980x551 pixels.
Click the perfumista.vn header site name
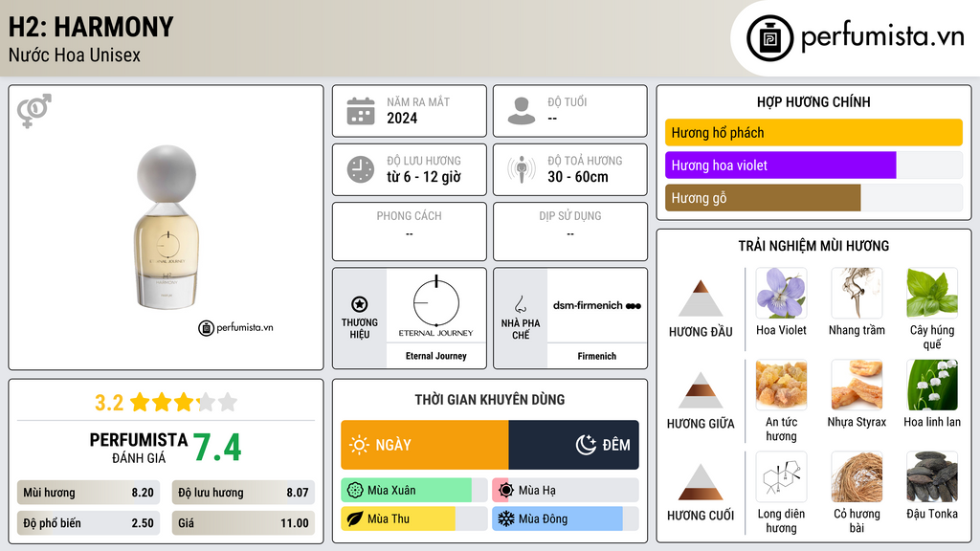pos(882,37)
